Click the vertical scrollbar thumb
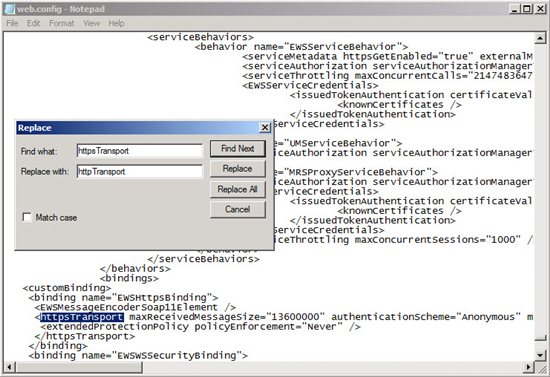The image size is (550, 377). click(x=540, y=338)
